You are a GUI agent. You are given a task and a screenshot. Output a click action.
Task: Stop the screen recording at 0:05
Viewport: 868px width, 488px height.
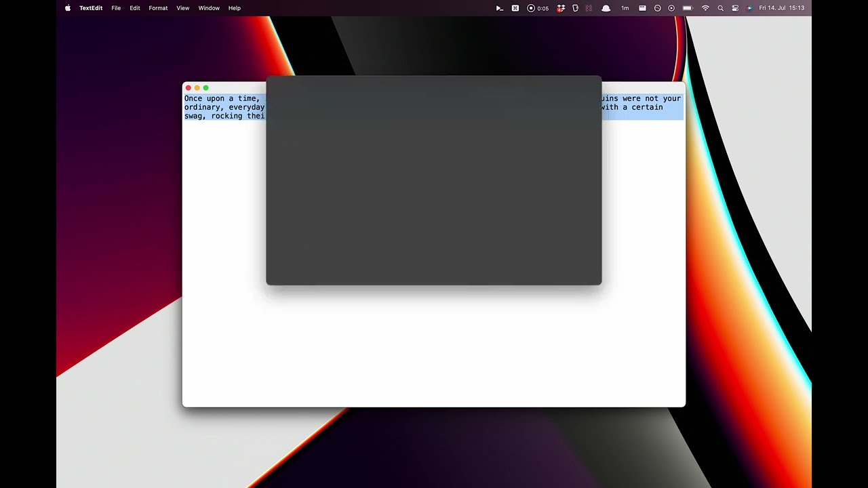click(538, 8)
